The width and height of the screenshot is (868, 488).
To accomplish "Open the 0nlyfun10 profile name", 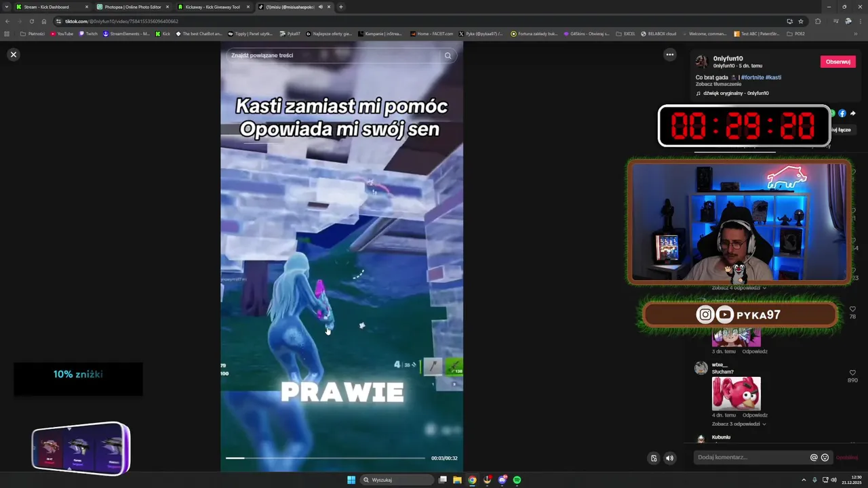I will pyautogui.click(x=728, y=59).
